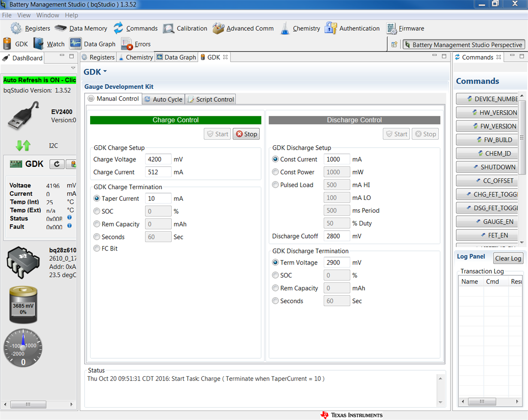Screen dimensions: 528x420
Task: Click the GDK refresh button in DashBoard
Action: tap(57, 164)
